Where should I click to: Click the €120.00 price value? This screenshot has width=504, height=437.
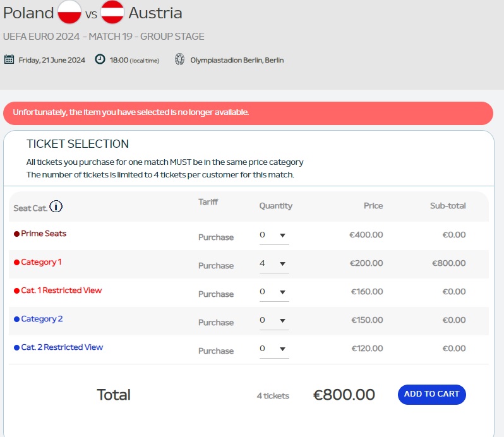coord(367,349)
